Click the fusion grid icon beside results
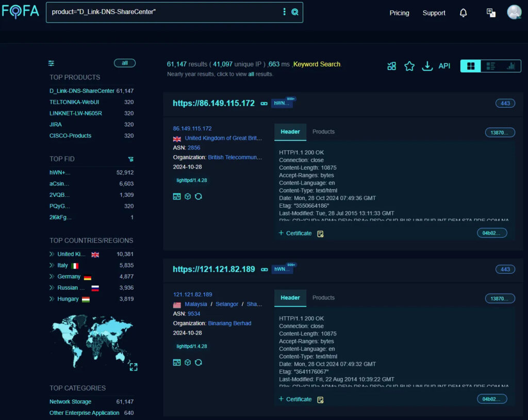 pos(392,66)
